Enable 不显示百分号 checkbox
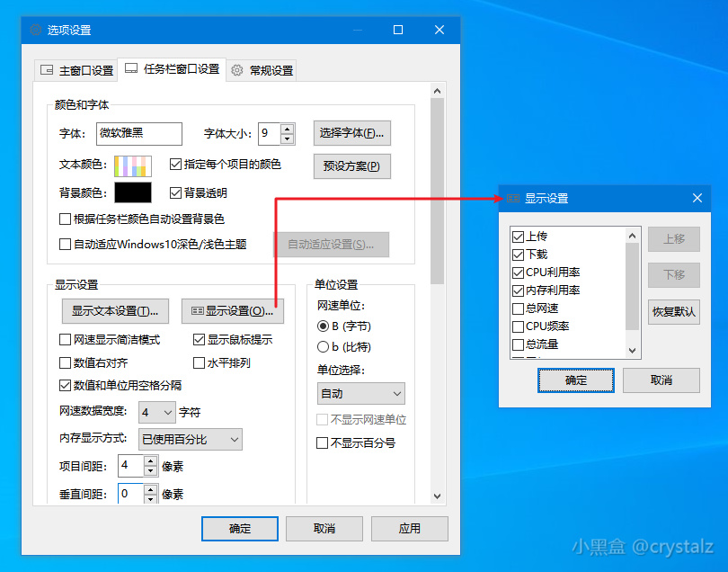This screenshot has height=572, width=728. click(323, 442)
